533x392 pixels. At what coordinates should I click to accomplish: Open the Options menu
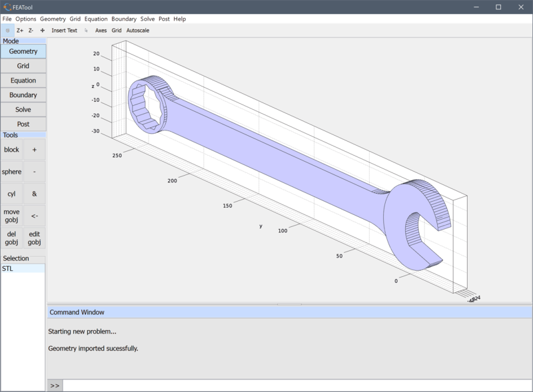pyautogui.click(x=25, y=19)
